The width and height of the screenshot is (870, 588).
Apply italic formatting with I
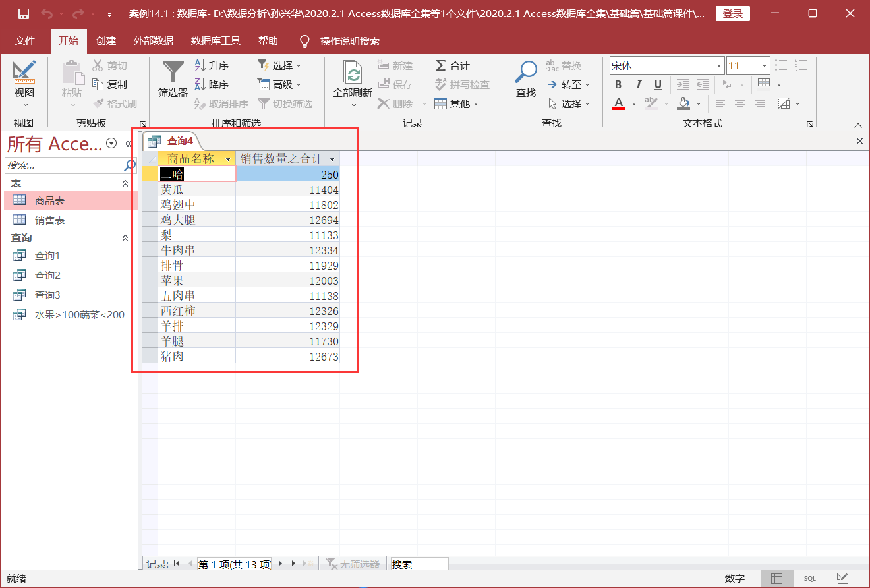tap(638, 84)
